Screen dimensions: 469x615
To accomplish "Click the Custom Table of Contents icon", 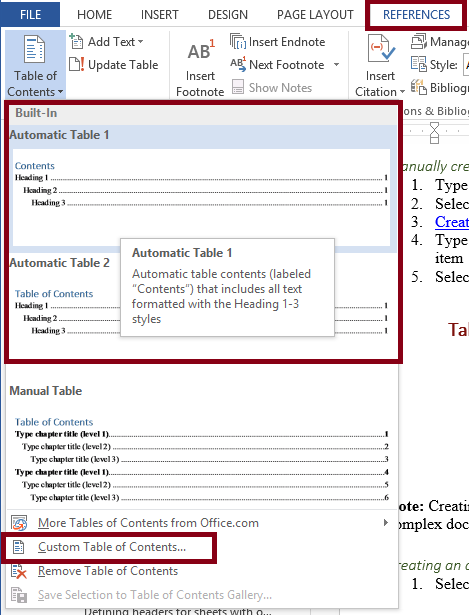I will (x=18, y=547).
